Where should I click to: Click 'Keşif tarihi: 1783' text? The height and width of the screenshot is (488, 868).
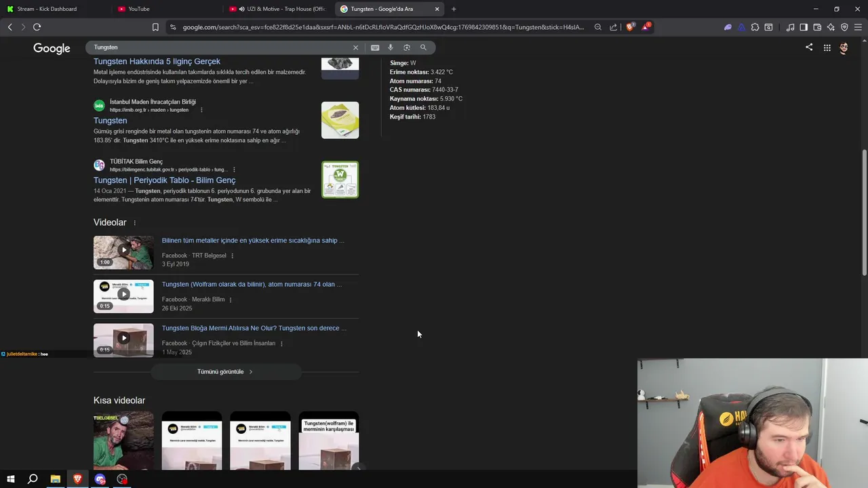(x=412, y=117)
